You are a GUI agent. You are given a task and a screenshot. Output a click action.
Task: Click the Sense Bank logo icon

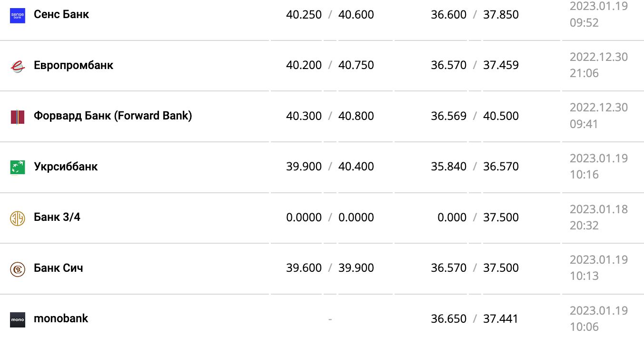(x=18, y=16)
